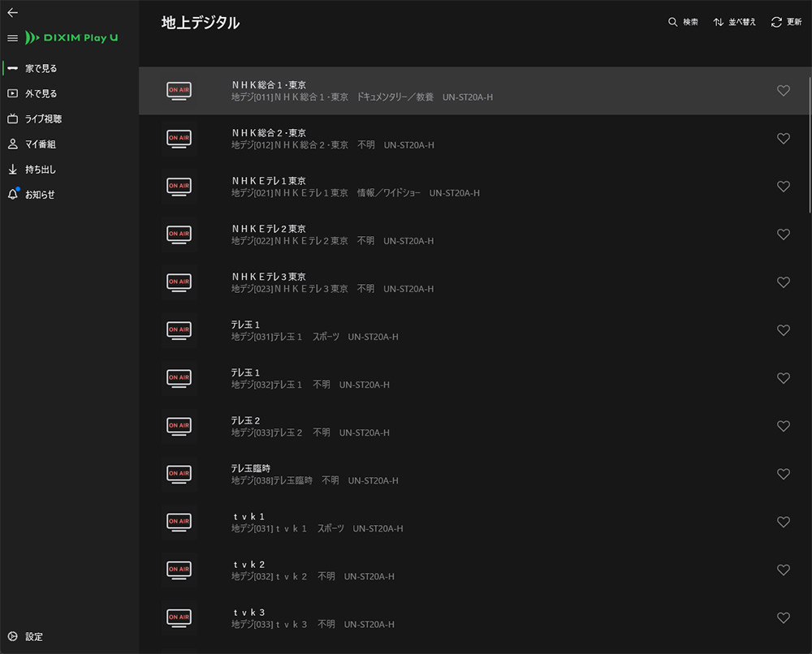Toggle heart for NHKEテレ1東京
The height and width of the screenshot is (654, 812).
(783, 187)
